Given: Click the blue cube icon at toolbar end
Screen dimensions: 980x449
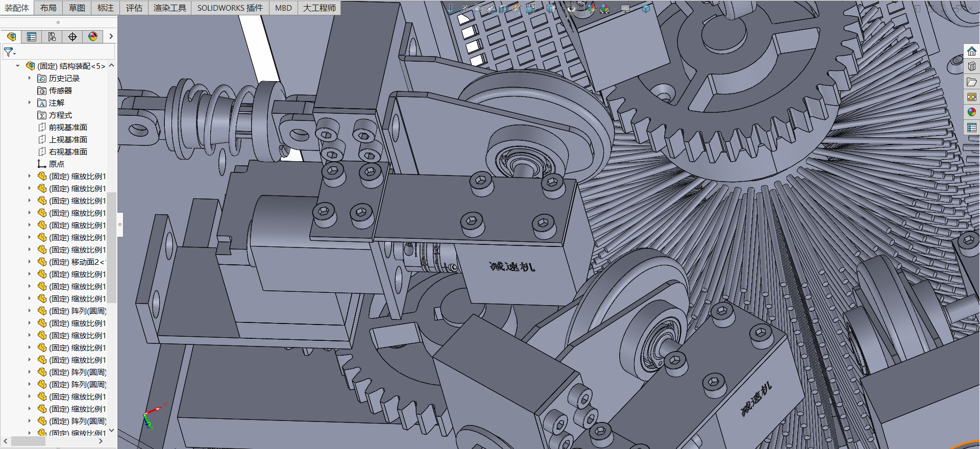Looking at the screenshot, I should pyautogui.click(x=646, y=9).
